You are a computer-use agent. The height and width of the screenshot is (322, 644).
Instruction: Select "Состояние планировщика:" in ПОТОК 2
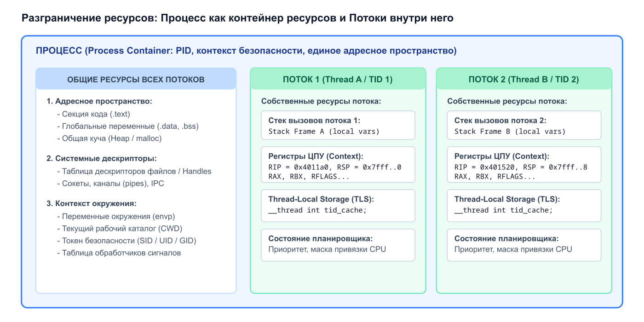(x=506, y=238)
